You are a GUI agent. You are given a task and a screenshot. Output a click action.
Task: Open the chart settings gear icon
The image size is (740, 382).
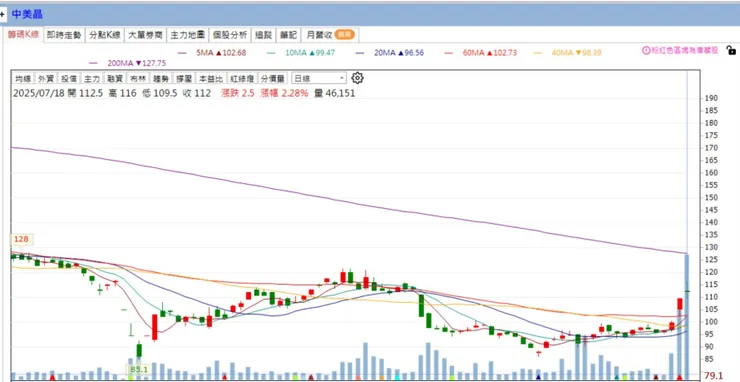[357, 78]
